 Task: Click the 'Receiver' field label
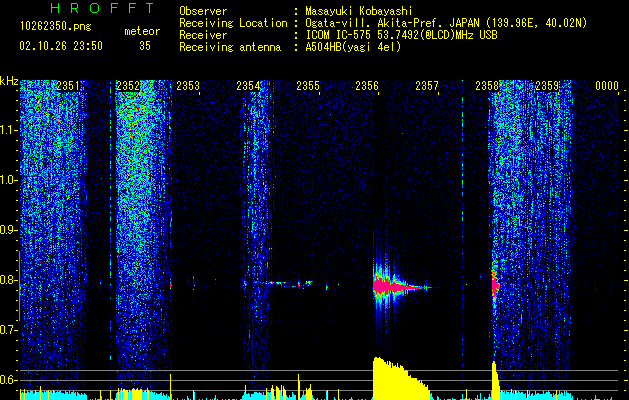(203, 35)
